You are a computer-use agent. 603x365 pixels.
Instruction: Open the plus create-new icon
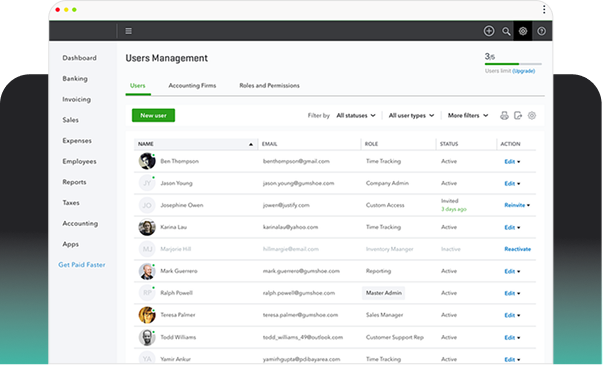[489, 31]
